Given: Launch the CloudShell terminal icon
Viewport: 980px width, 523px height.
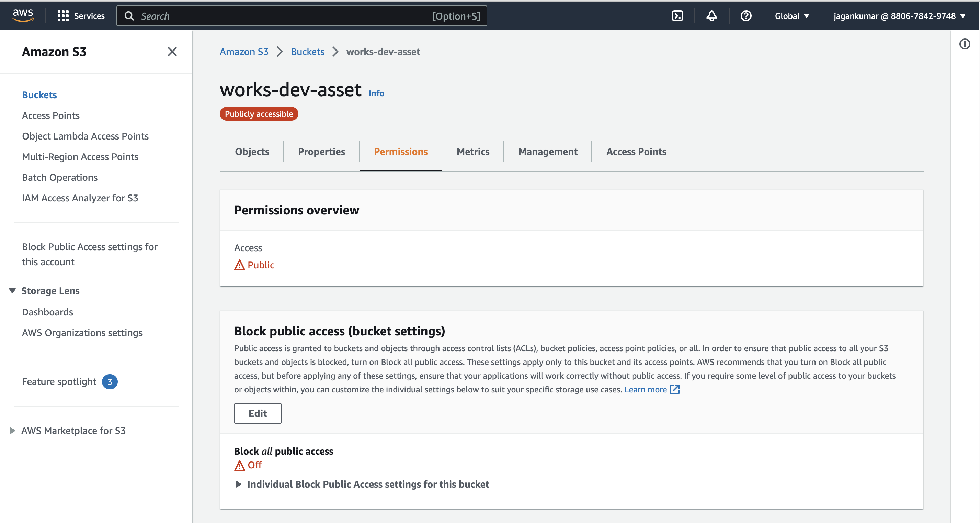Looking at the screenshot, I should [x=677, y=15].
